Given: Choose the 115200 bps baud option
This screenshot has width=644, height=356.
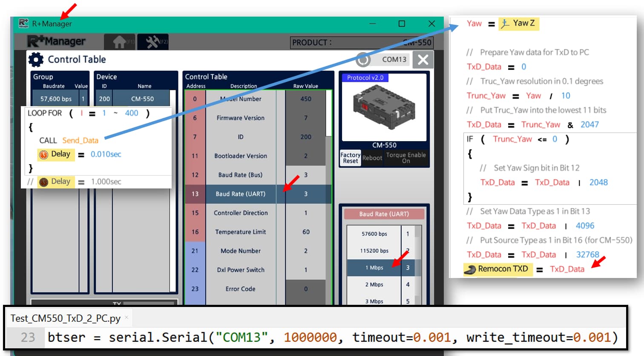Looking at the screenshot, I should (x=381, y=251).
